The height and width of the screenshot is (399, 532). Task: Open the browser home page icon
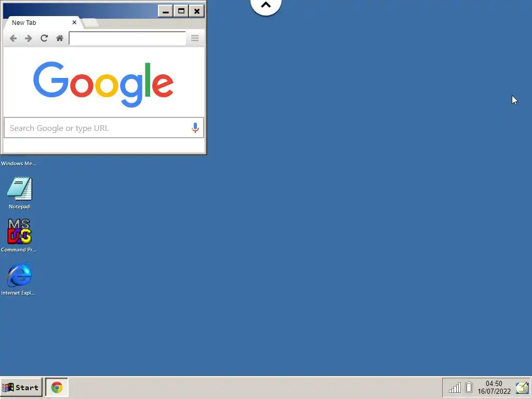(x=60, y=38)
